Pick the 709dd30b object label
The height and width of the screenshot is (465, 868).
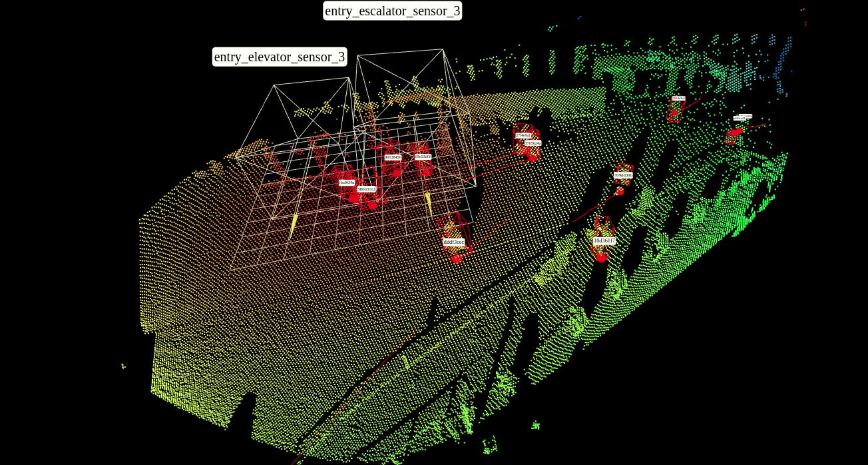click(x=623, y=175)
